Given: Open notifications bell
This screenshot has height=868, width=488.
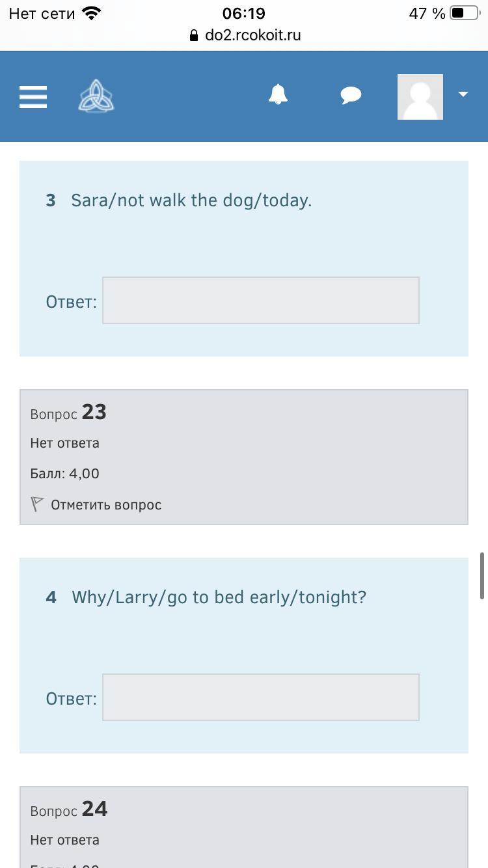Looking at the screenshot, I should click(278, 95).
